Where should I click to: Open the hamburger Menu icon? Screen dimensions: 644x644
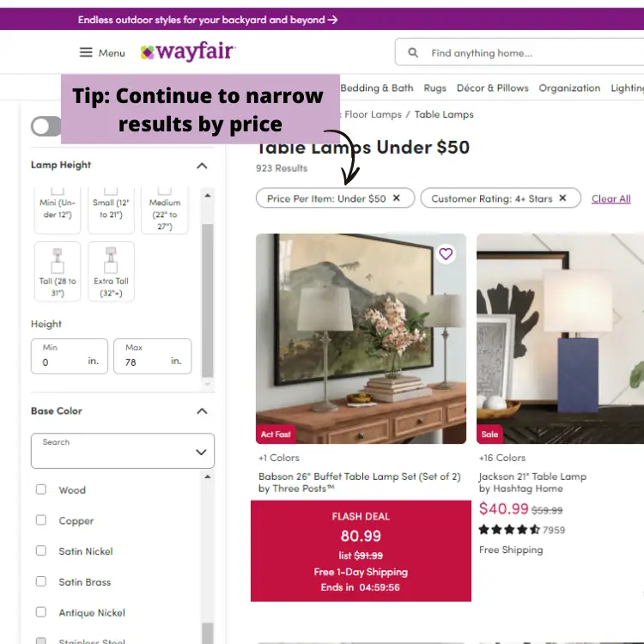click(86, 52)
